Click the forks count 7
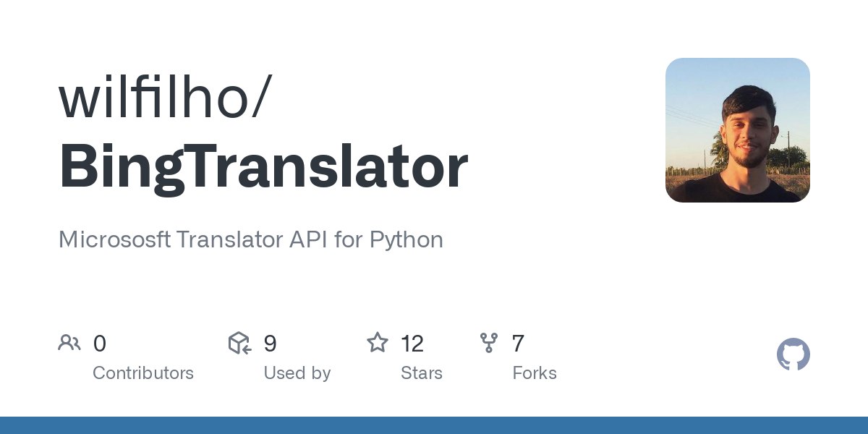 tap(518, 344)
